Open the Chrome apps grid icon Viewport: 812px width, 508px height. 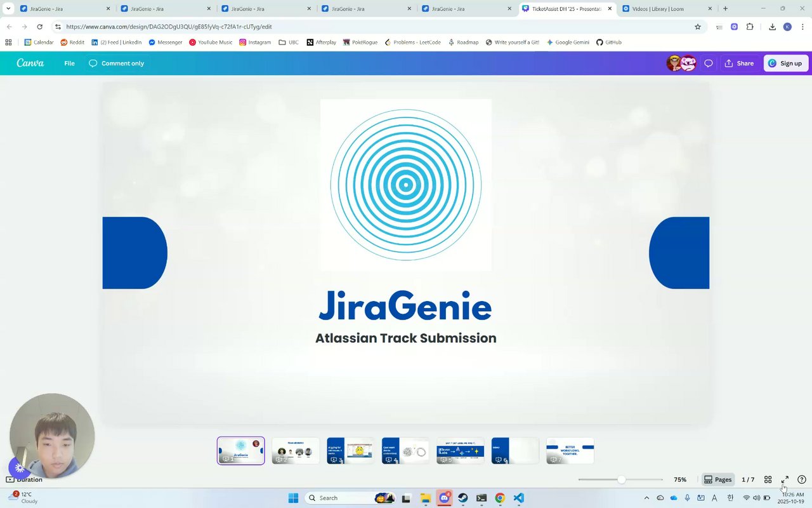[8, 43]
